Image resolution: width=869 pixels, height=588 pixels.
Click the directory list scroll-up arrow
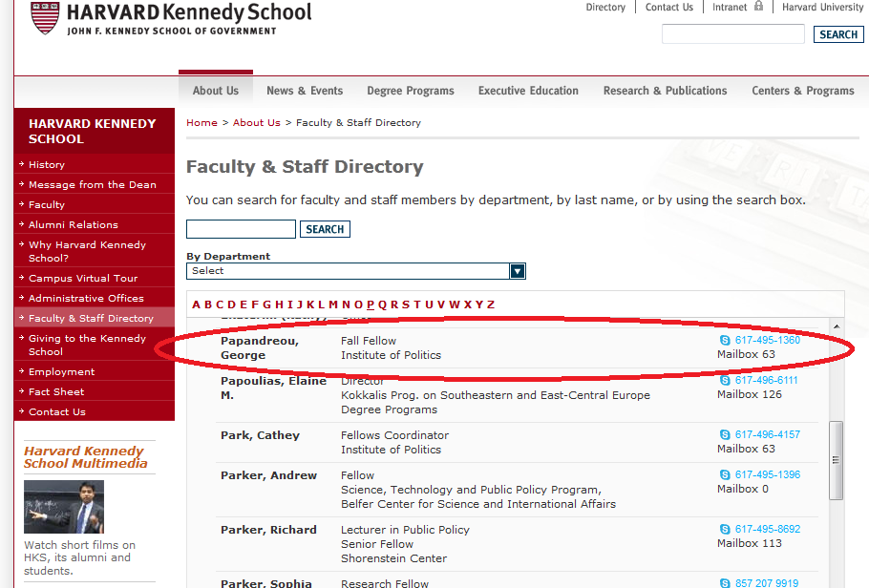click(837, 326)
